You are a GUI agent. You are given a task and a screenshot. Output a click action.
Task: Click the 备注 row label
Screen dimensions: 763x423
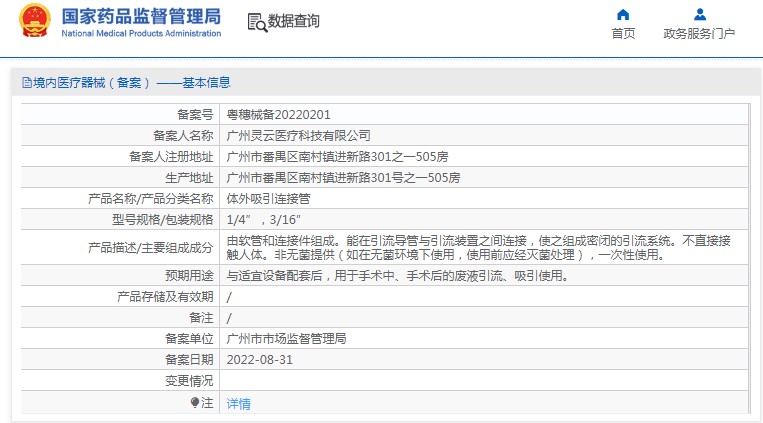(x=201, y=318)
